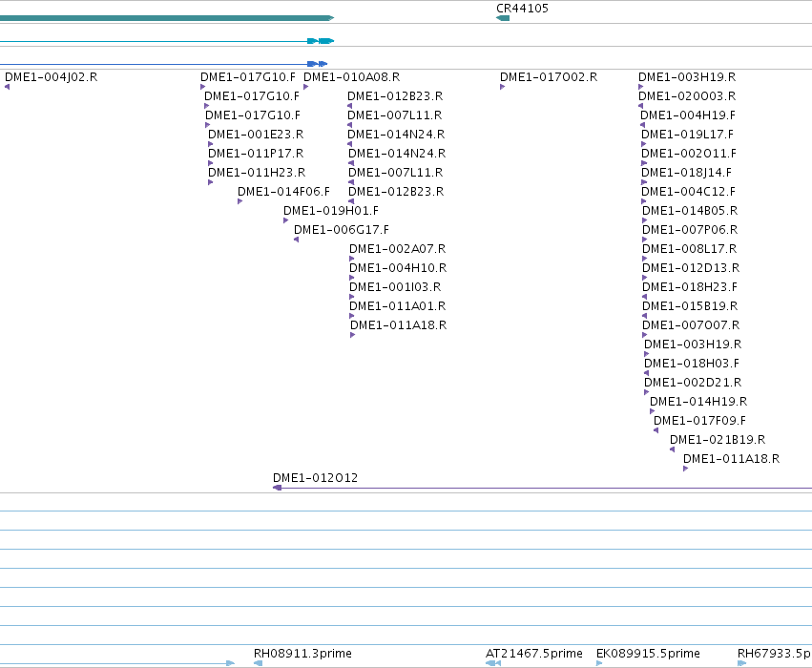
Task: Open DME1-008L17.R feature label
Action: 689,249
